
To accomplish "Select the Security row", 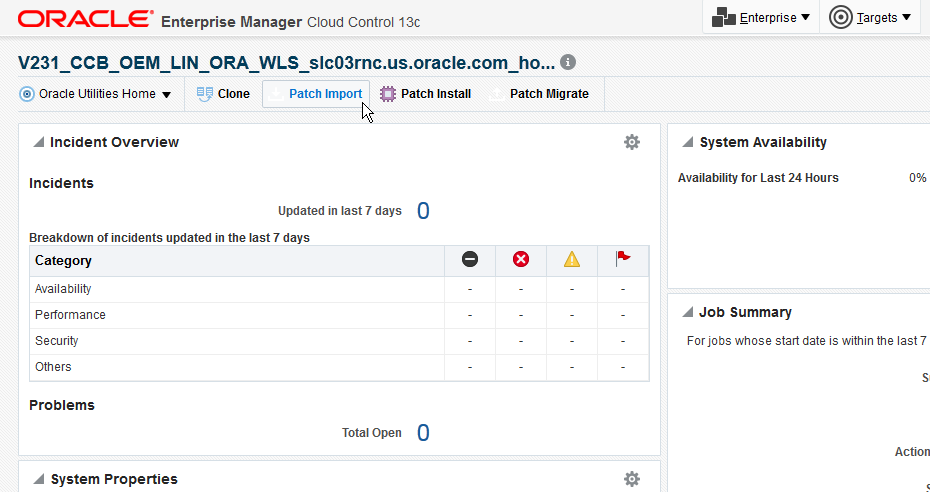I will click(339, 341).
